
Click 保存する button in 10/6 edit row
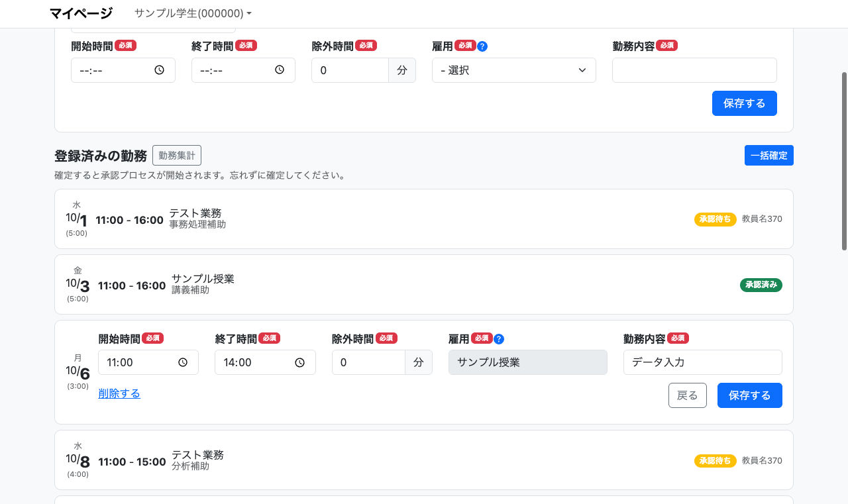pyautogui.click(x=749, y=395)
